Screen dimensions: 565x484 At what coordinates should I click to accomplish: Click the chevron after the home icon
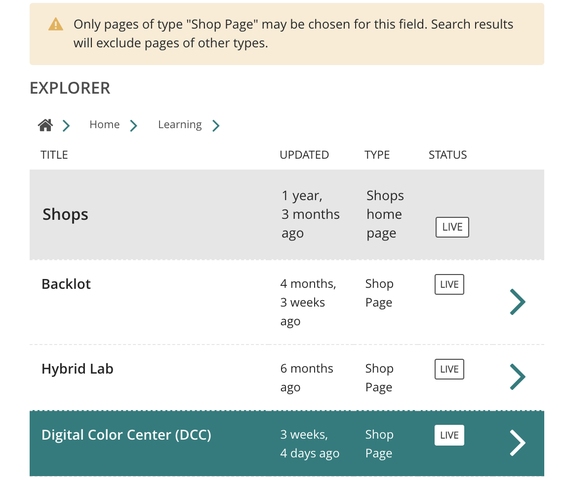(66, 126)
